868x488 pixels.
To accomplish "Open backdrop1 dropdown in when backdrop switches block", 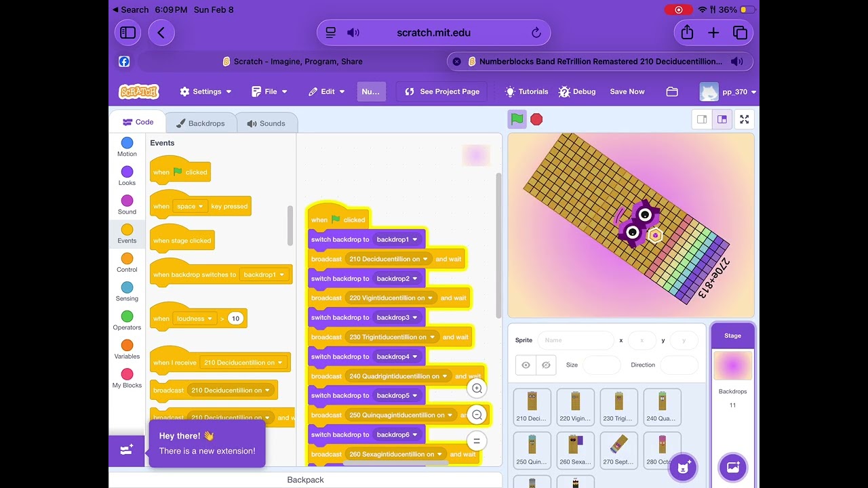I will [x=264, y=275].
